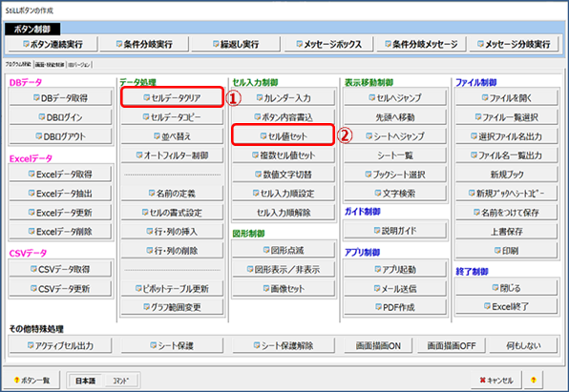Click the Excel終了 button

[x=506, y=306]
